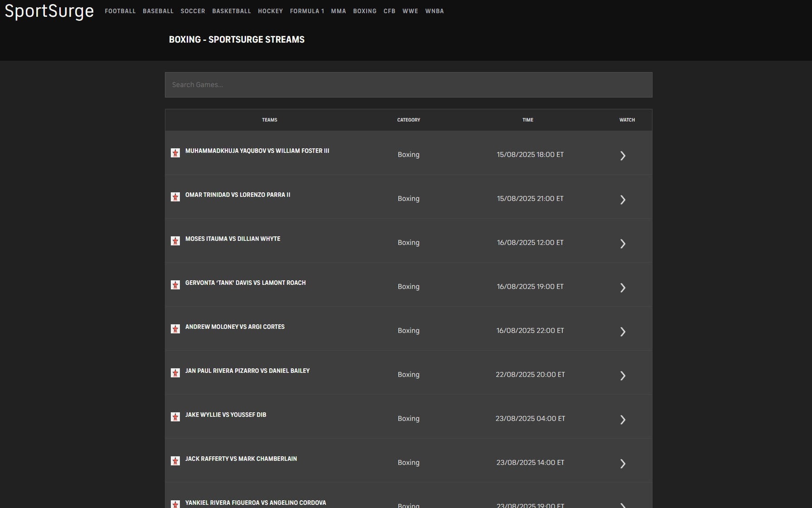Click the time 23/08/2025 14:00 ET

pyautogui.click(x=530, y=463)
